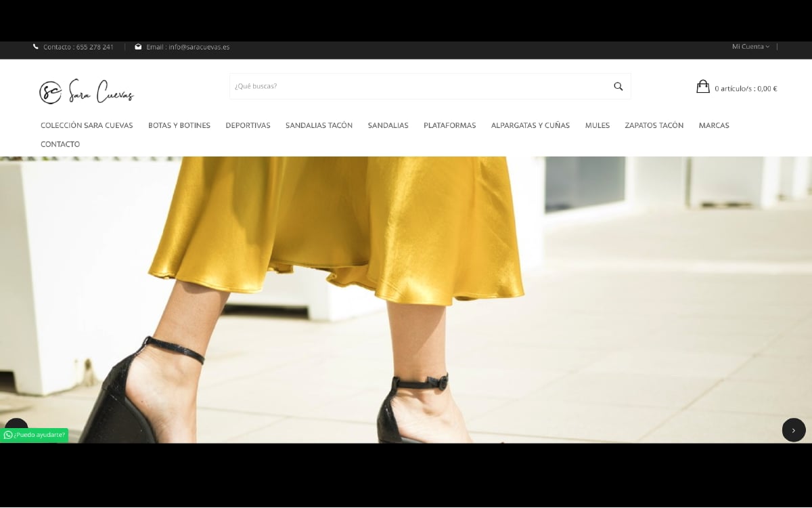Click the Contacto link in navigation

[x=60, y=144]
